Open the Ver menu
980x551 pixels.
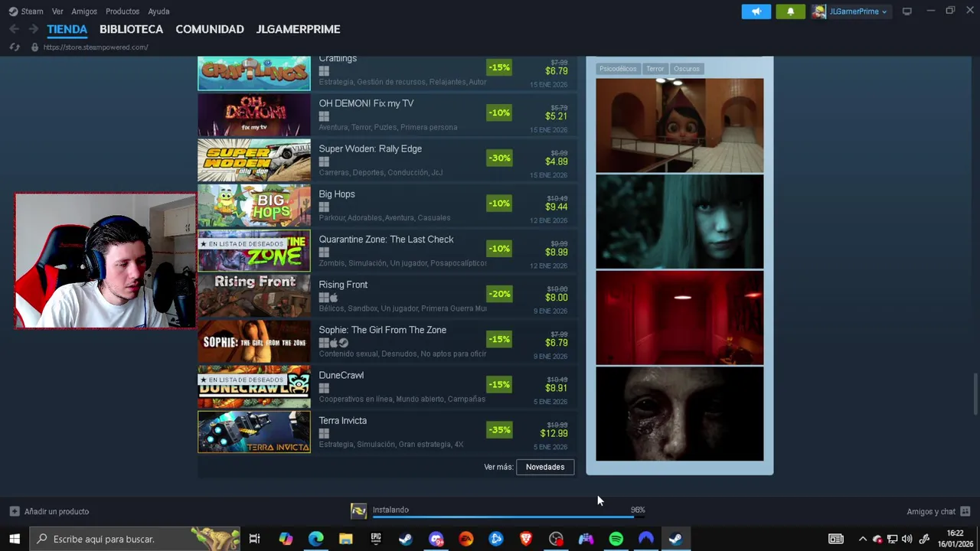(x=57, y=11)
